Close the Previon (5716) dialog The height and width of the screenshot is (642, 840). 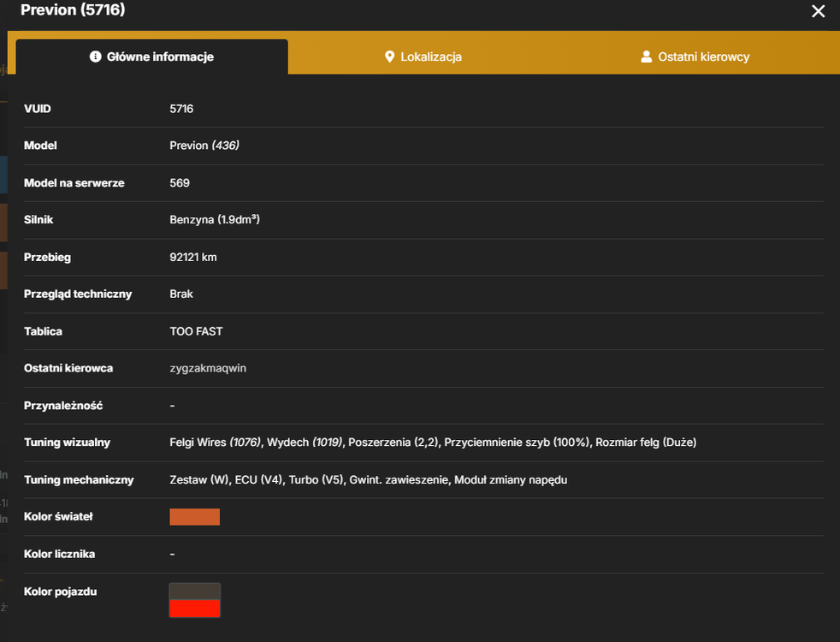pos(818,11)
